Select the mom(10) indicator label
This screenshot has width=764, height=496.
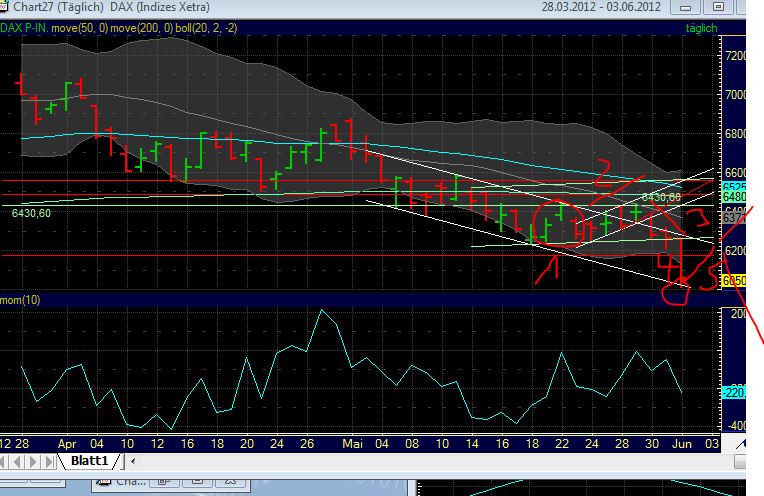coord(20,300)
